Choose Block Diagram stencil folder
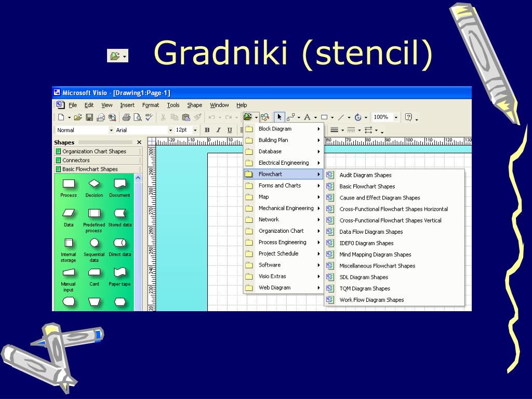This screenshot has width=532, height=399. click(x=283, y=129)
